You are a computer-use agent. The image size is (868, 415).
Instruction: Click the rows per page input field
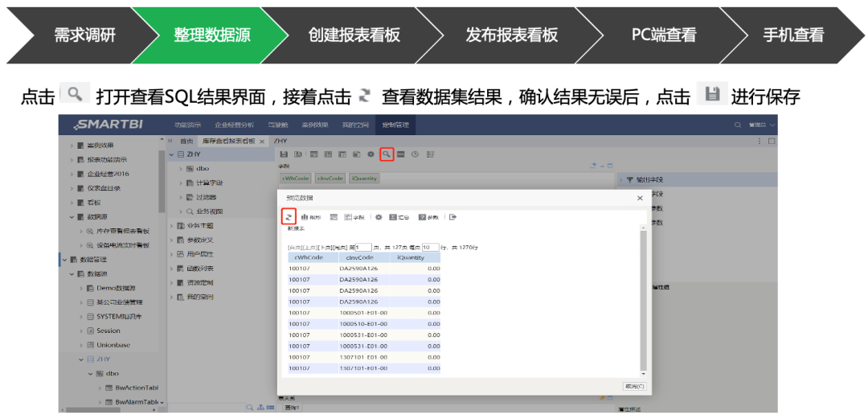pyautogui.click(x=430, y=248)
